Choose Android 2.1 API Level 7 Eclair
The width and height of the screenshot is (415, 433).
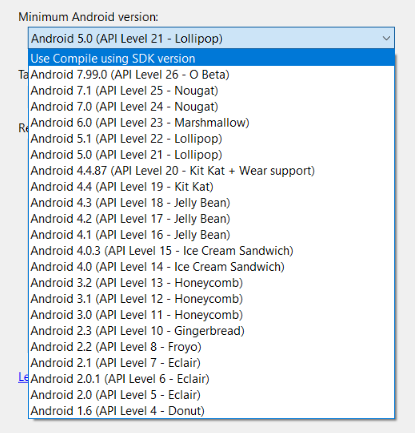tap(212, 362)
